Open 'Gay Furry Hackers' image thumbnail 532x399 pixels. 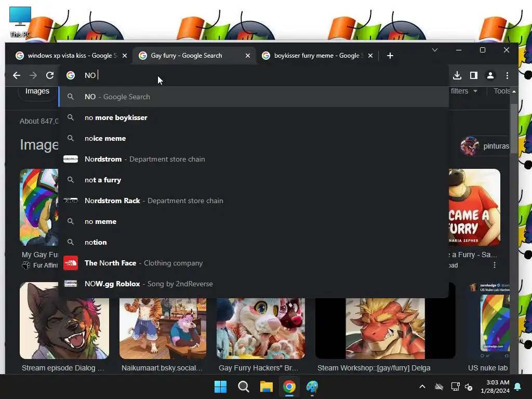261,328
